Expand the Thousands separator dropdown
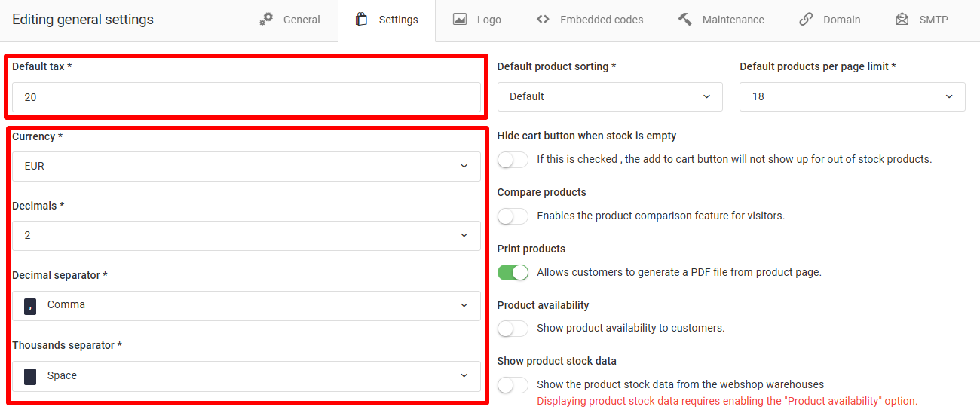 (247, 376)
